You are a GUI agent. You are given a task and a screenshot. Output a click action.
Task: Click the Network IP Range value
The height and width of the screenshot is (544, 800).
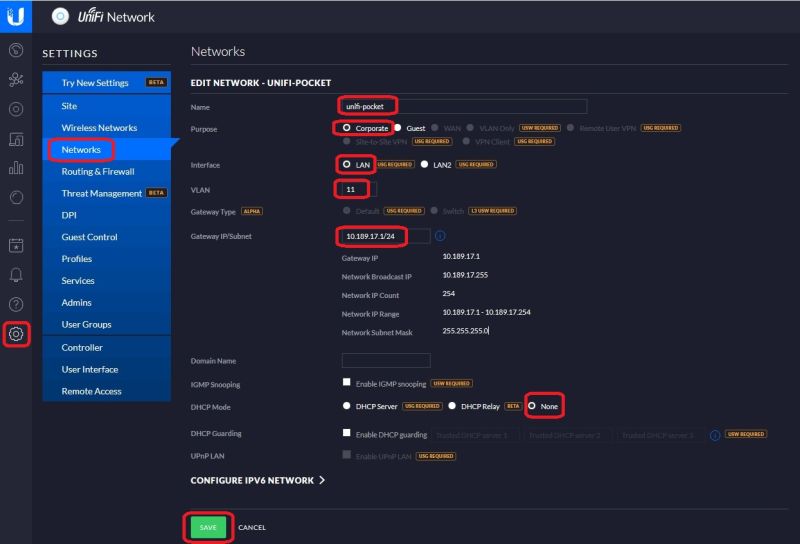486,312
